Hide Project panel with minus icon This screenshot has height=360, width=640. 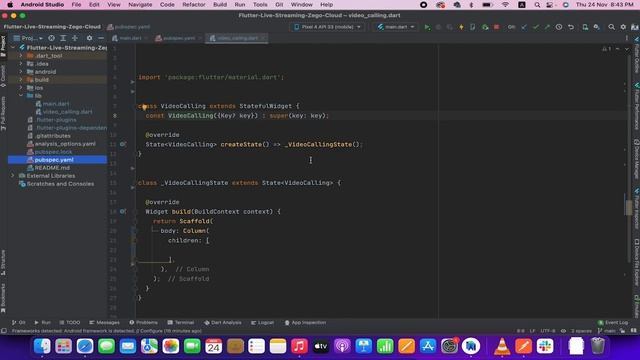coord(101,38)
